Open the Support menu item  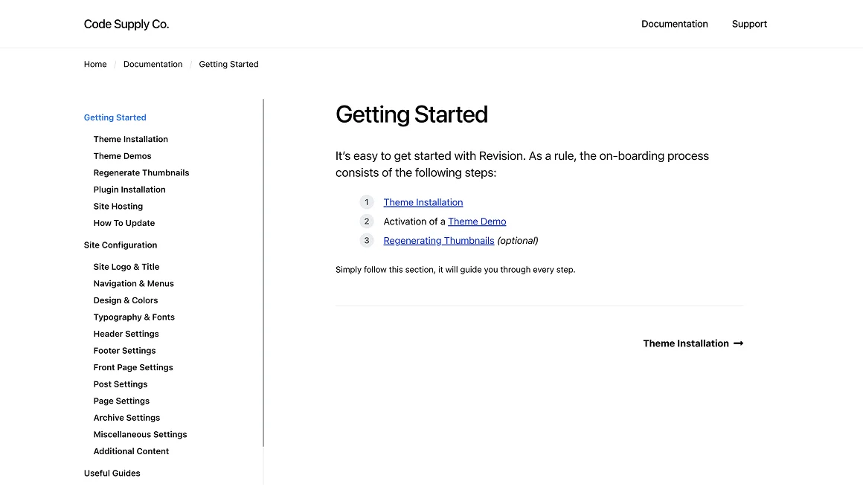pos(749,24)
